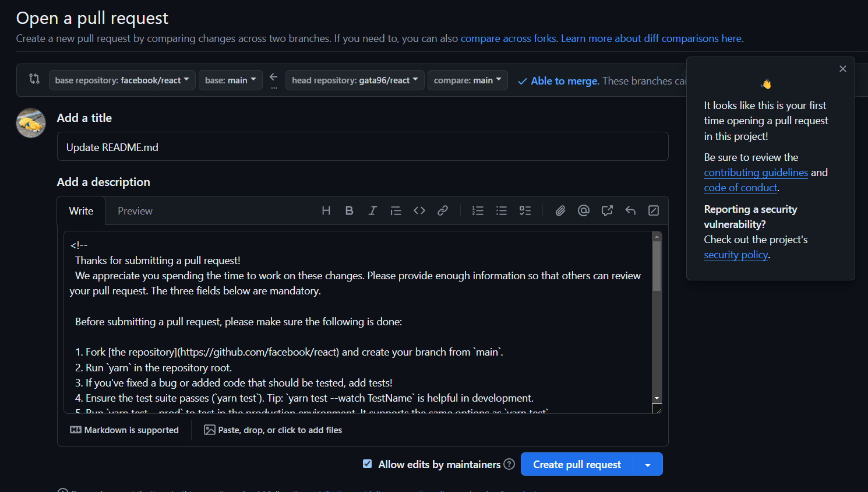868x492 pixels.
Task: Close the first-time contributor popup
Action: tap(842, 69)
